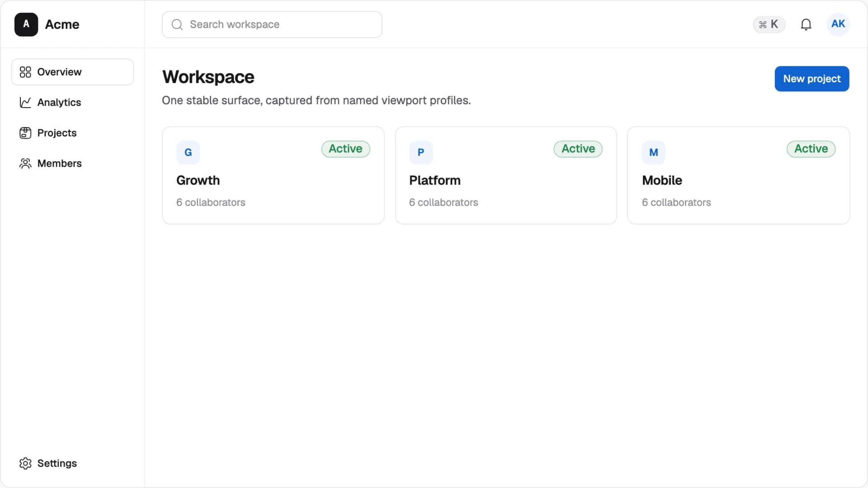Click the search magnifier icon

[x=177, y=24]
